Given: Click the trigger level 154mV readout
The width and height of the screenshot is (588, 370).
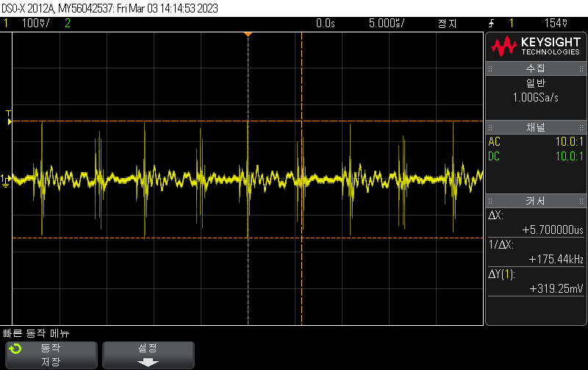Looking at the screenshot, I should 556,24.
